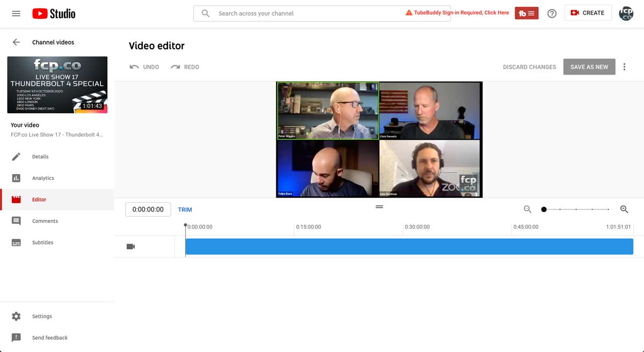Click the Details pencil icon
Image resolution: width=644 pixels, height=352 pixels.
(x=16, y=157)
